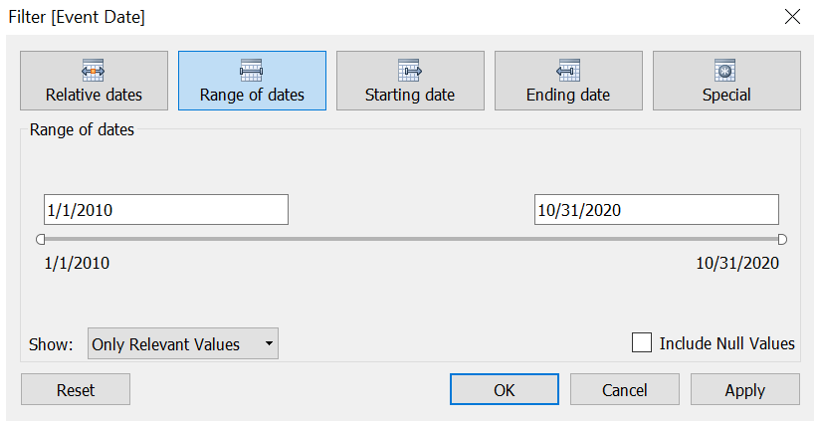Click the Apply button
Image resolution: width=814 pixels, height=421 pixels.
pyautogui.click(x=744, y=390)
